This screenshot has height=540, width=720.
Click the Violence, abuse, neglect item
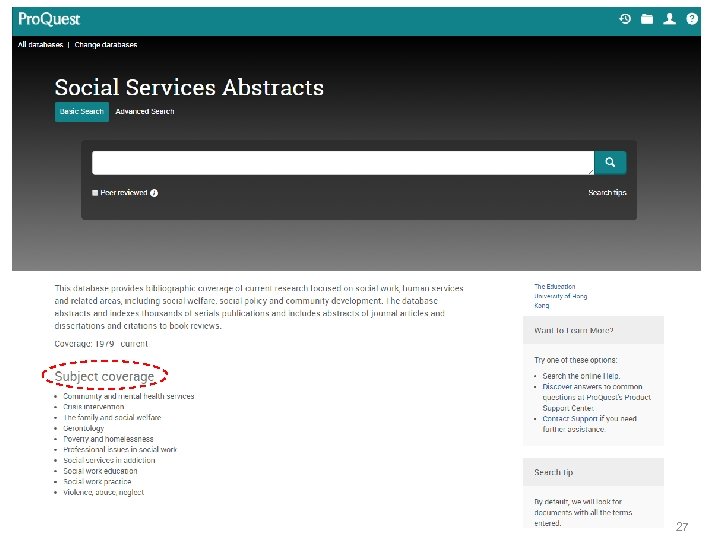(104, 492)
